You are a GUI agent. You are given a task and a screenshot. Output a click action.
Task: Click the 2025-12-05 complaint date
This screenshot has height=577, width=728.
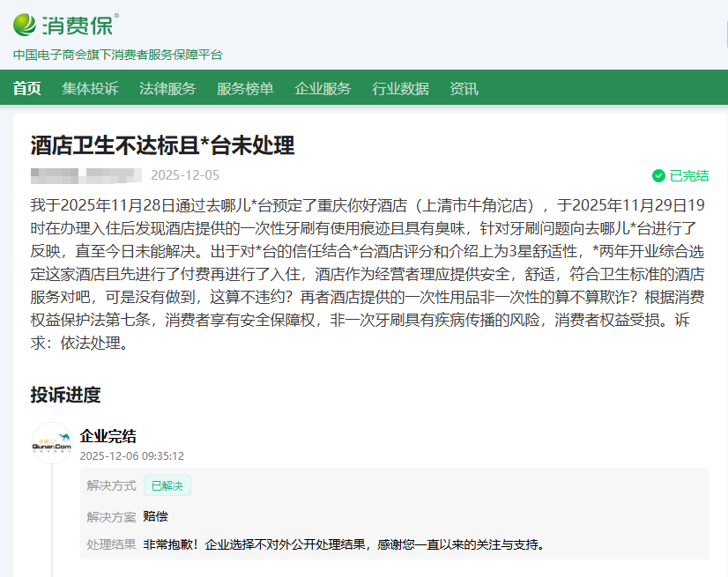point(185,174)
